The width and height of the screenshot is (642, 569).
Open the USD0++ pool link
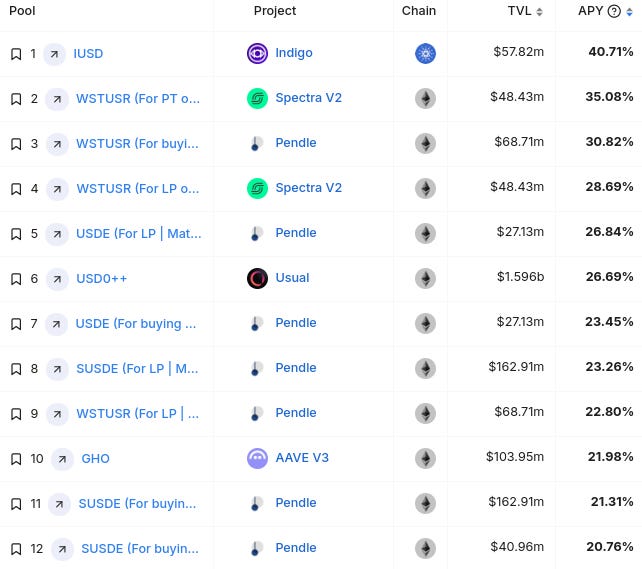tap(102, 279)
